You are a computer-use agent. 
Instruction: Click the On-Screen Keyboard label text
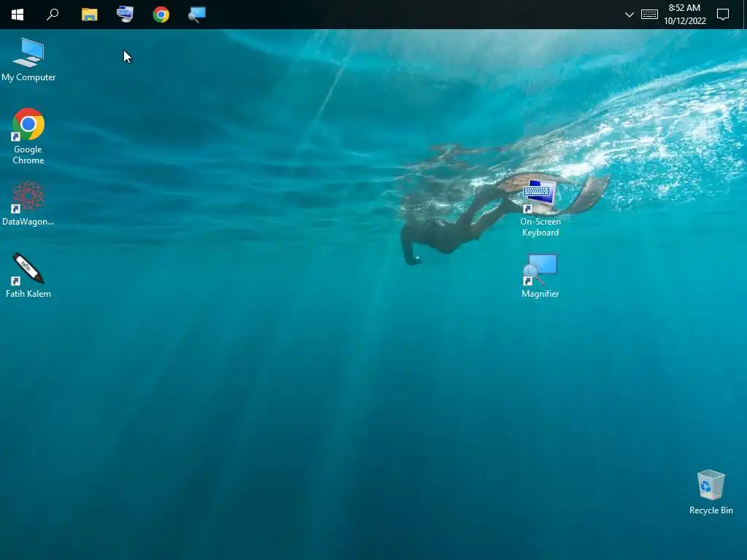[x=541, y=227]
